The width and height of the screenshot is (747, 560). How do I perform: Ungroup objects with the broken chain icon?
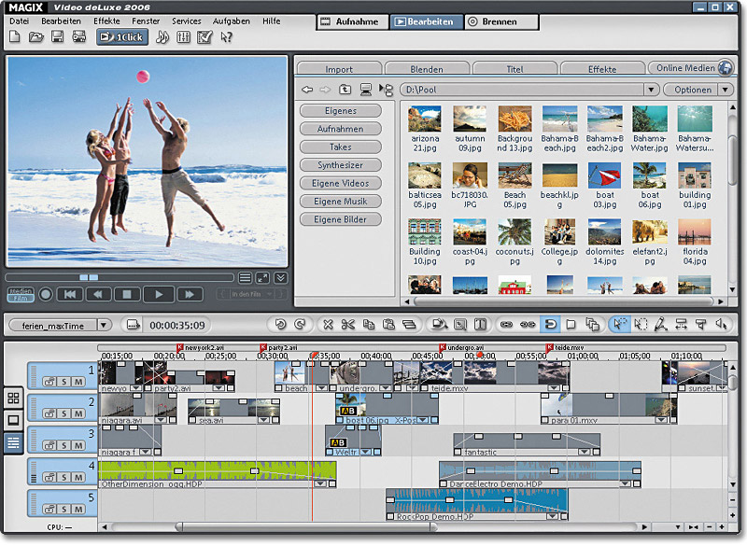[528, 325]
